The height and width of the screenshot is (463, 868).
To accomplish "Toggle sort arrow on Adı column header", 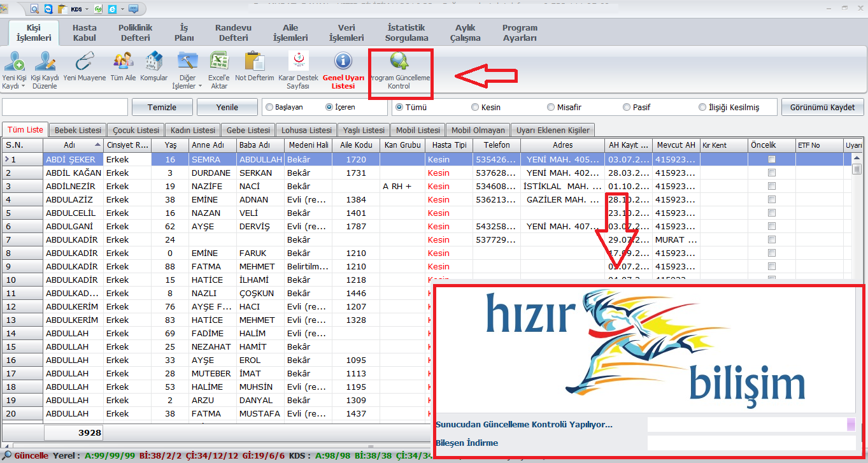I will [97, 145].
